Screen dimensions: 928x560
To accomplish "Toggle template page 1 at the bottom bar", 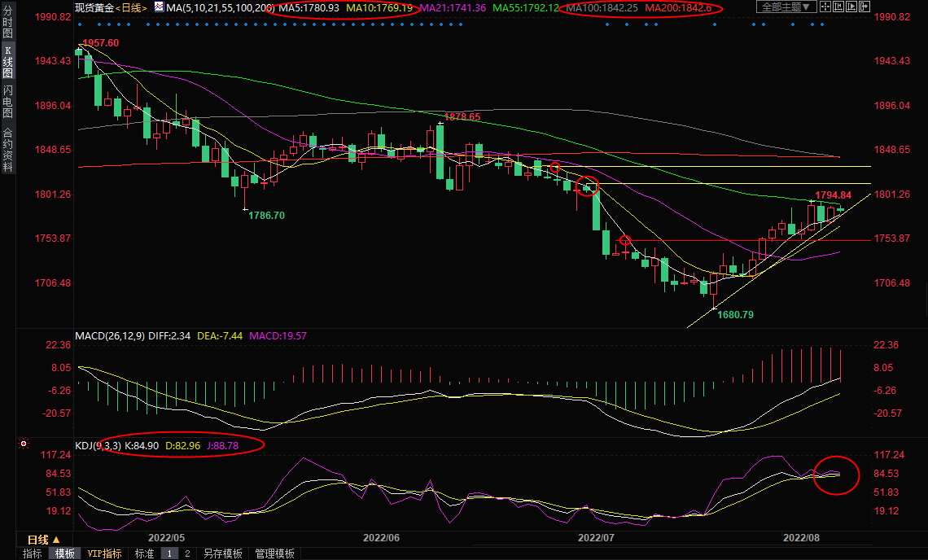I will pyautogui.click(x=169, y=553).
